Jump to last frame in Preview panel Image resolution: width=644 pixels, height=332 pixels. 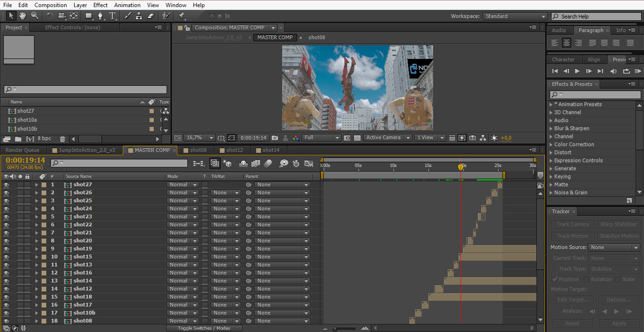coord(600,71)
